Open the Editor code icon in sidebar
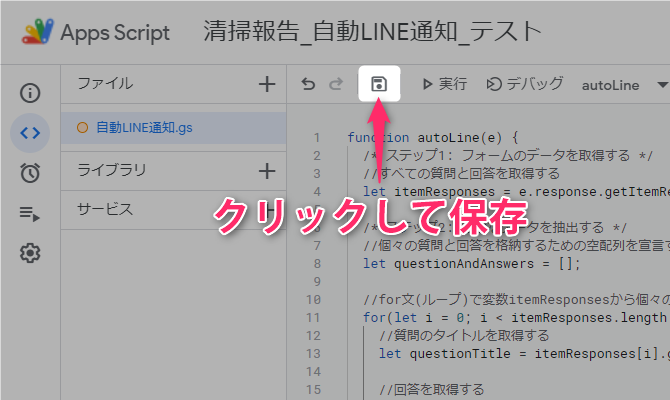Screen dimensions: 670x400 point(30,133)
